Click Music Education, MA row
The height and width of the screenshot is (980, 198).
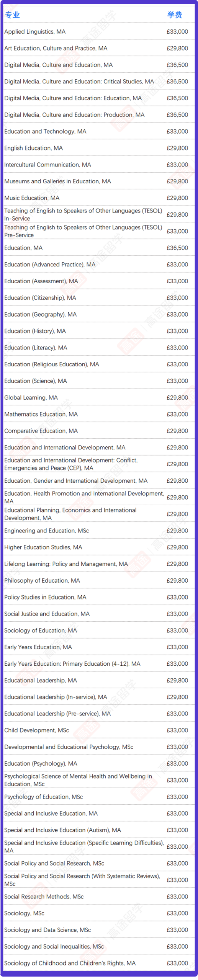[x=99, y=198]
